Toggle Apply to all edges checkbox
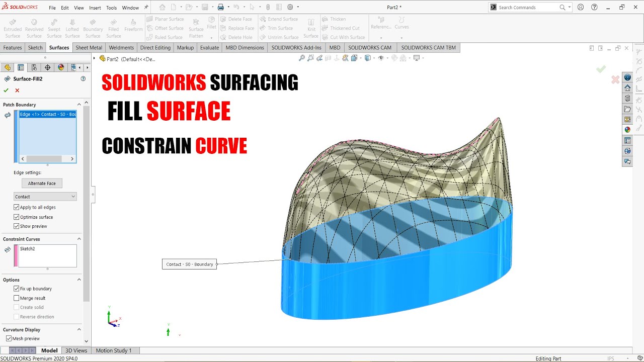 (x=17, y=207)
